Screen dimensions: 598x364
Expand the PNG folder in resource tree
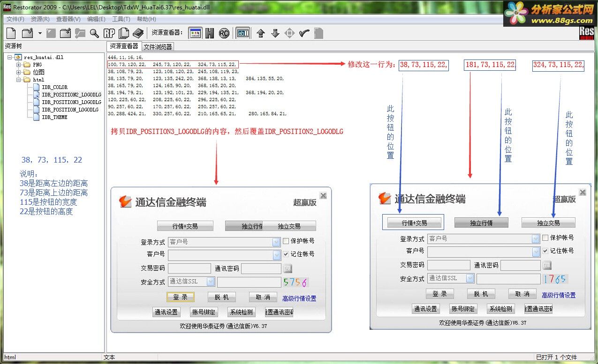pyautogui.click(x=19, y=65)
